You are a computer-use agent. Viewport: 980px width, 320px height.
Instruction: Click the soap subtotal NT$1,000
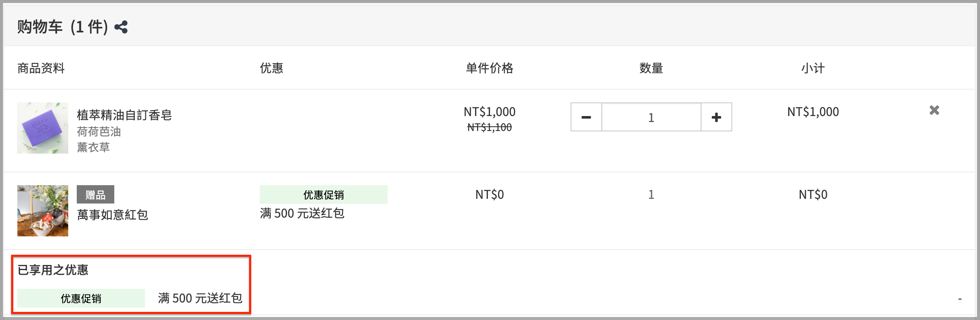coord(813,112)
